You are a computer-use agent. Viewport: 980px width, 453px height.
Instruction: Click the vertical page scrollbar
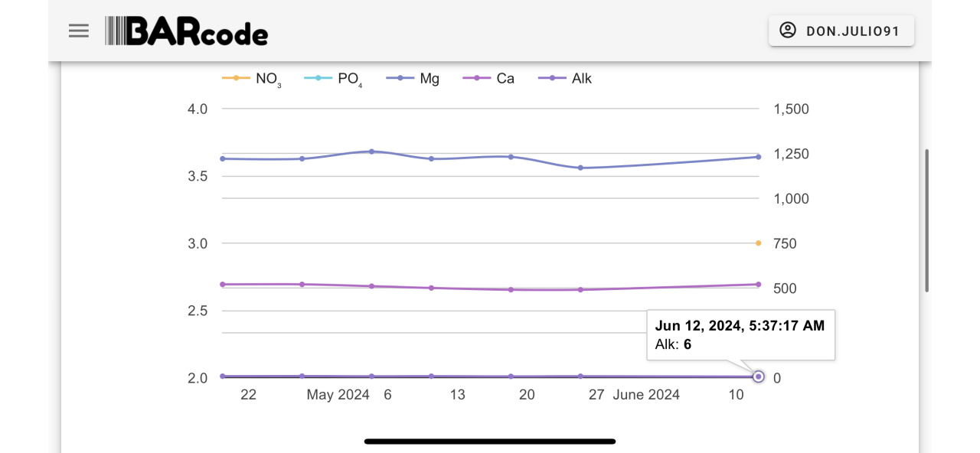coord(927,220)
